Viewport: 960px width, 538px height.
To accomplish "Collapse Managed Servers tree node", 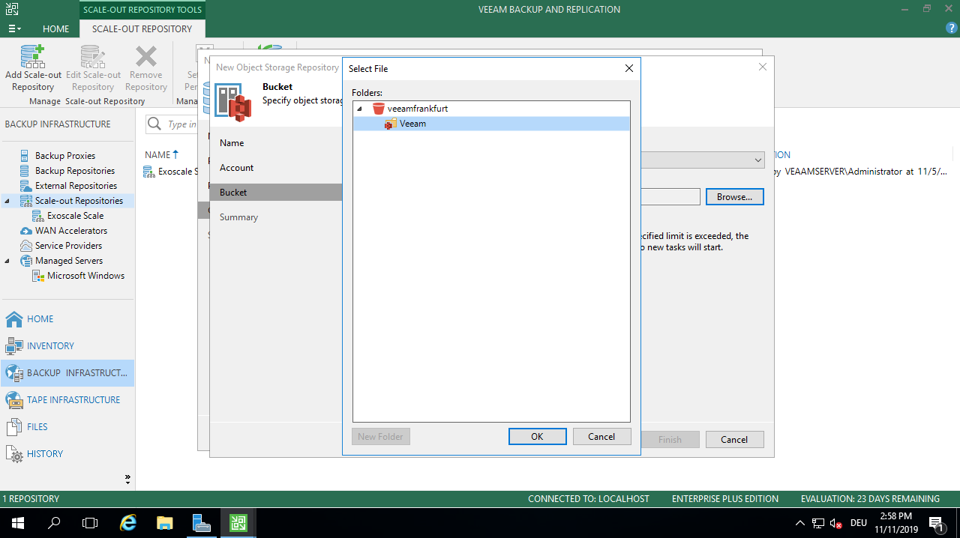I will point(9,261).
